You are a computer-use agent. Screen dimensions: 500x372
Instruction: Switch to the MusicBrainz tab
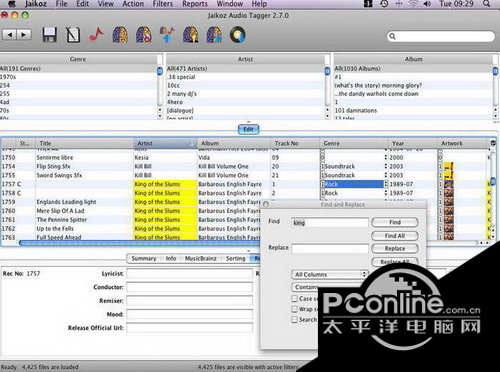coord(200,258)
